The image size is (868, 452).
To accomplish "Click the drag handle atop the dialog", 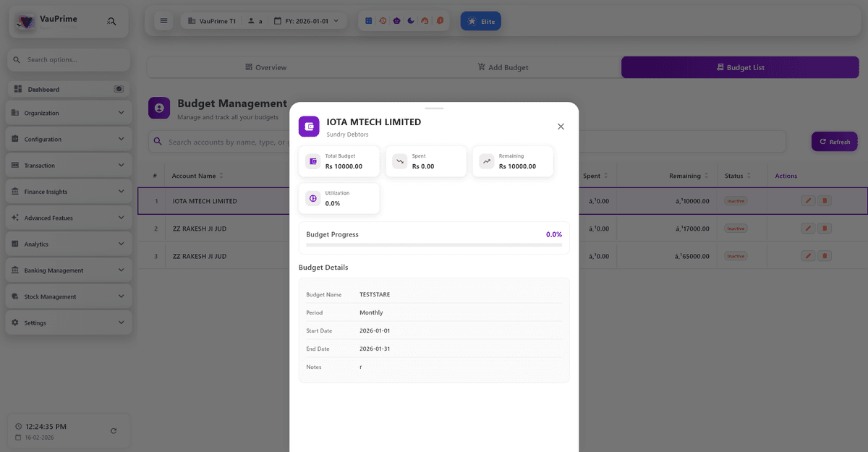I will point(434,108).
